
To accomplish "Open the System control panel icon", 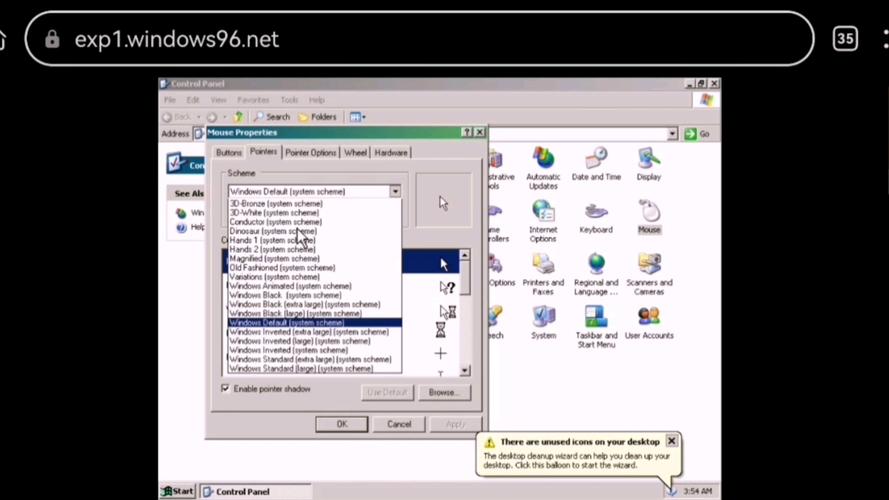I will click(x=543, y=323).
